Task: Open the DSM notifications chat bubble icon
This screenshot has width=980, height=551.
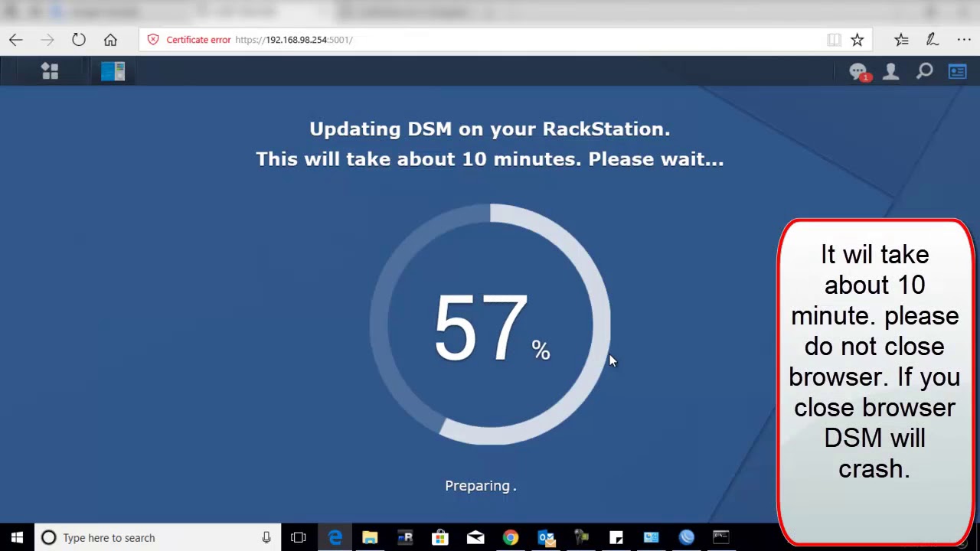Action: 859,72
